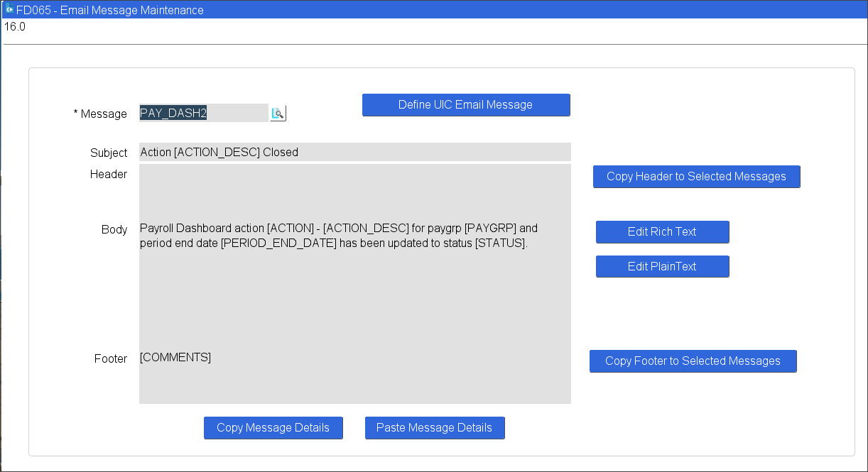This screenshot has width=868, height=472.
Task: Click Copy Footer to Selected Messages
Action: click(x=693, y=361)
